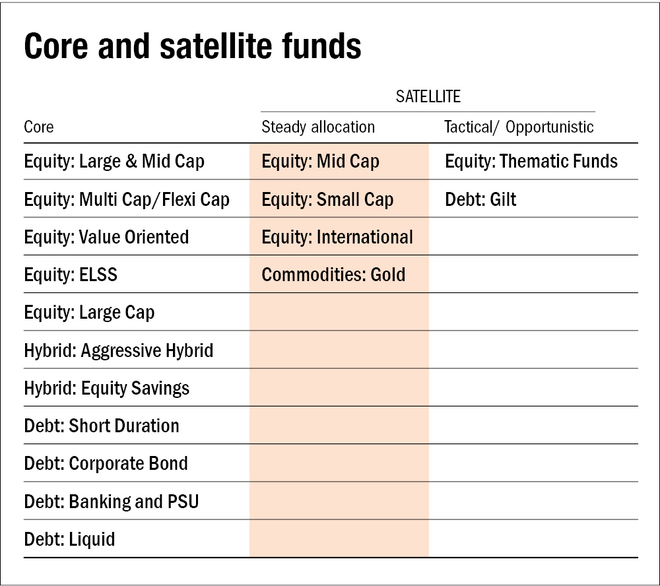Viewport: 660px width, 586px height.
Task: Select the 'Equity: Large Cap' row
Action: [89, 313]
